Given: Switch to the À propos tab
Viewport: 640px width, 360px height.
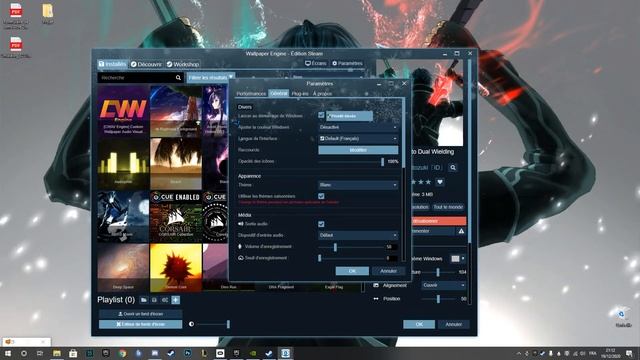Looking at the screenshot, I should 322,93.
